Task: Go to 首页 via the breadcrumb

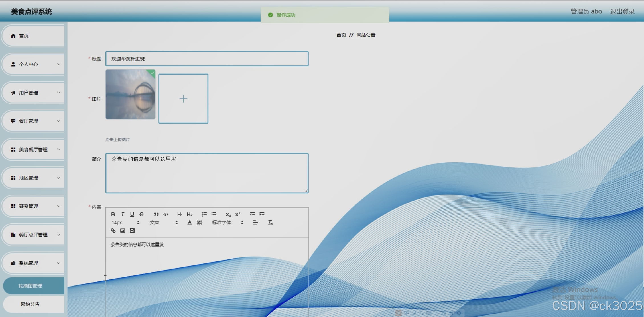Action: click(341, 35)
